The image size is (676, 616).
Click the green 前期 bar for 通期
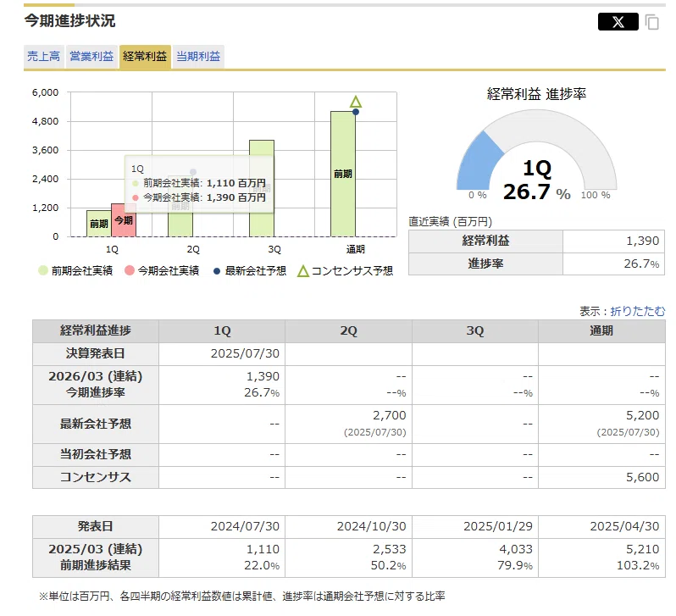click(343, 174)
